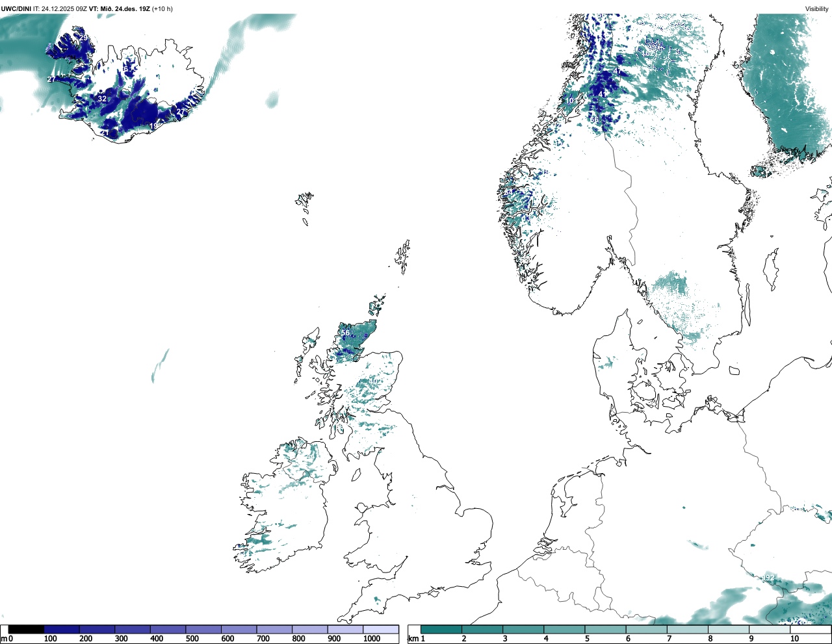Screen dimensions: 832x644
Task: Pick the 5–6 km legend color segment
Action: [605, 629]
